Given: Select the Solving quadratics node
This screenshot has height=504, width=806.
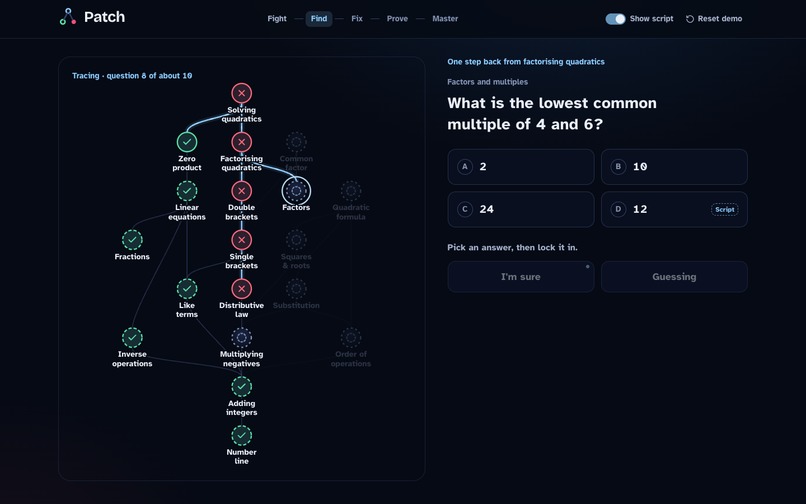Looking at the screenshot, I should click(242, 93).
